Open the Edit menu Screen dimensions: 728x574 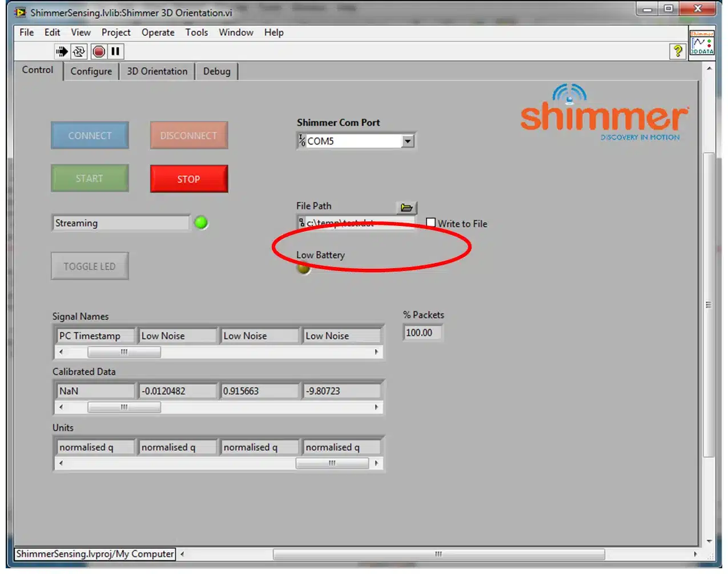point(53,33)
